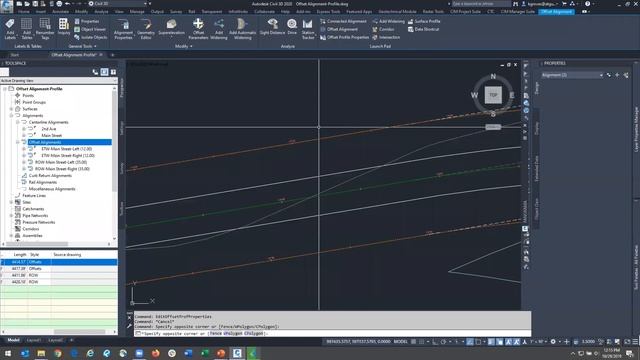
Task: Click Add Automatic Widening
Action: click(x=242, y=29)
